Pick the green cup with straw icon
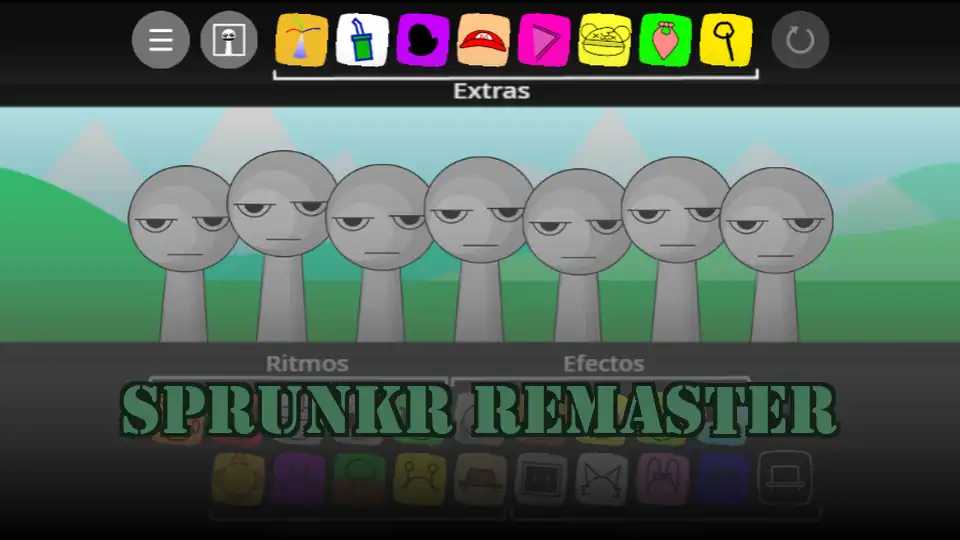The image size is (960, 540). coord(362,40)
